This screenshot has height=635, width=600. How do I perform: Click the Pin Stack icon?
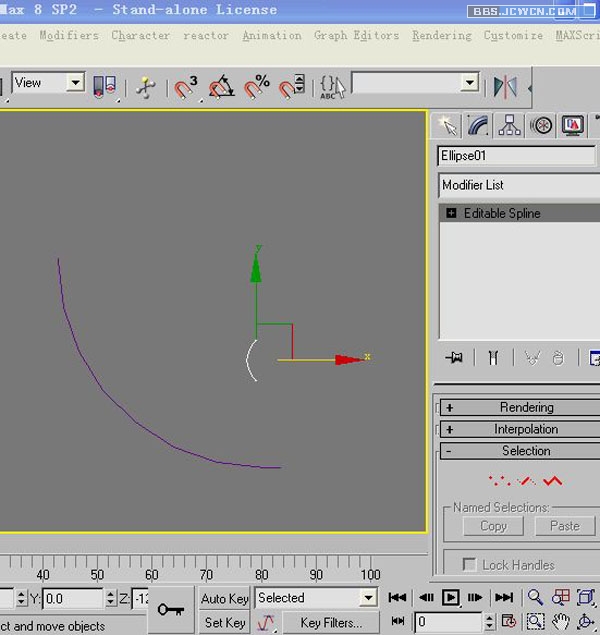click(x=454, y=358)
